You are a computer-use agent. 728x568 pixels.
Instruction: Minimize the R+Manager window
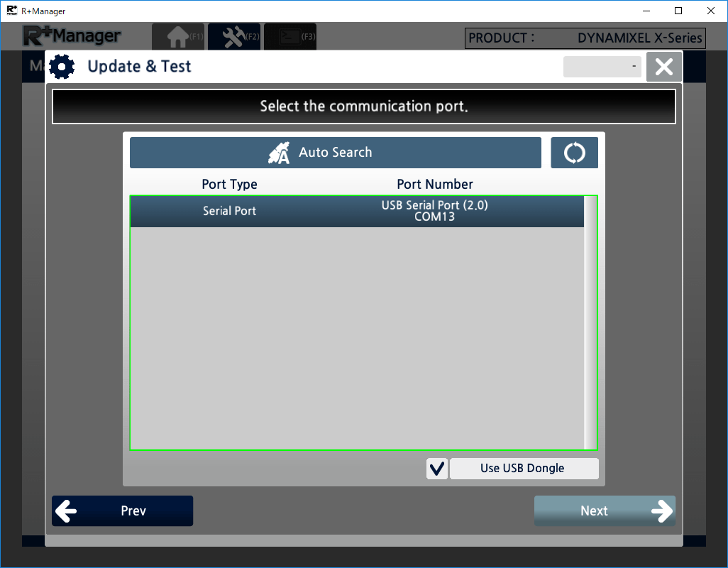[x=646, y=11]
